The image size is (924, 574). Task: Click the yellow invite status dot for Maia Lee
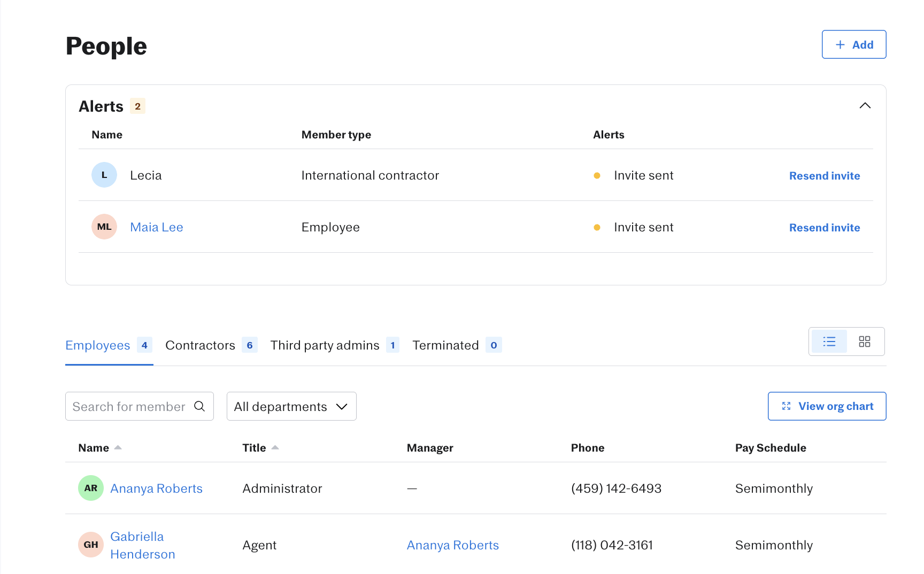click(596, 227)
